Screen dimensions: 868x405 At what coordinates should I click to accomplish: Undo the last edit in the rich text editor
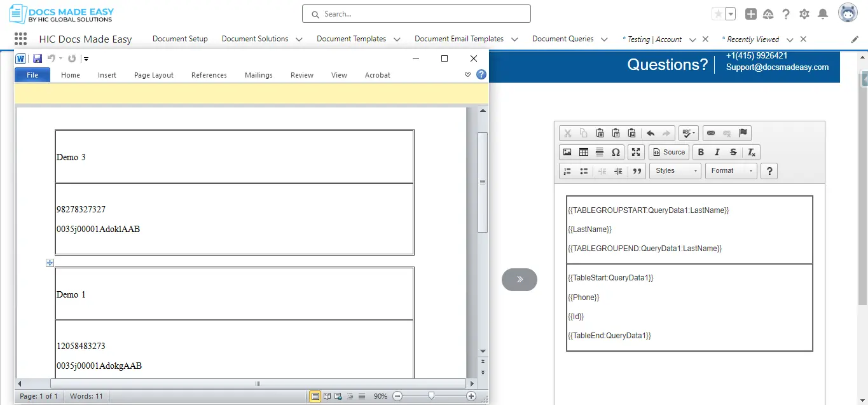(651, 134)
